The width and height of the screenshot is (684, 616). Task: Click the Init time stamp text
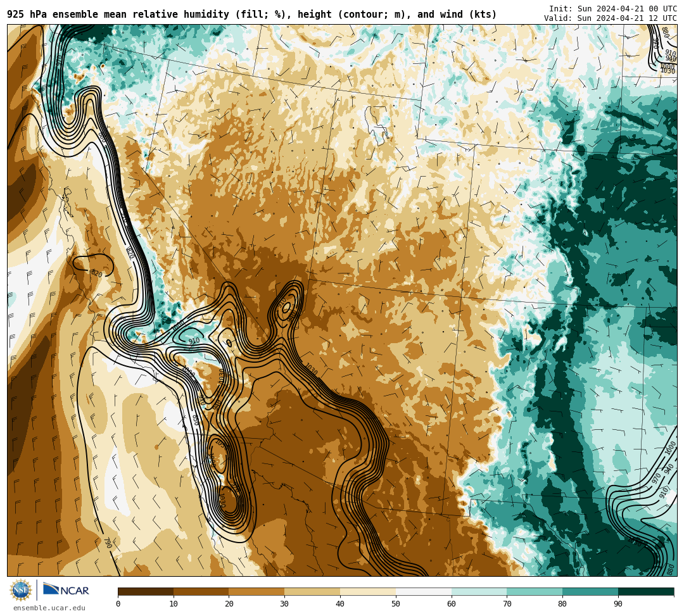613,9
